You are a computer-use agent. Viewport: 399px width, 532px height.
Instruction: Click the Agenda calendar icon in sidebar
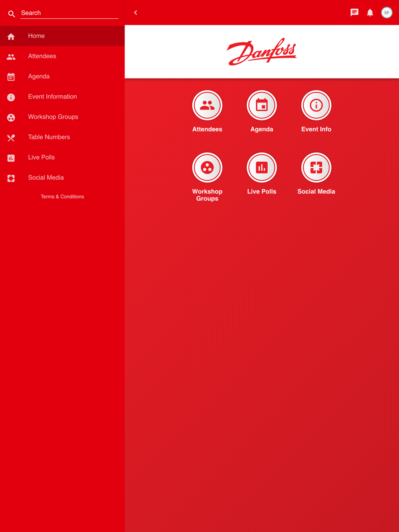(x=11, y=77)
